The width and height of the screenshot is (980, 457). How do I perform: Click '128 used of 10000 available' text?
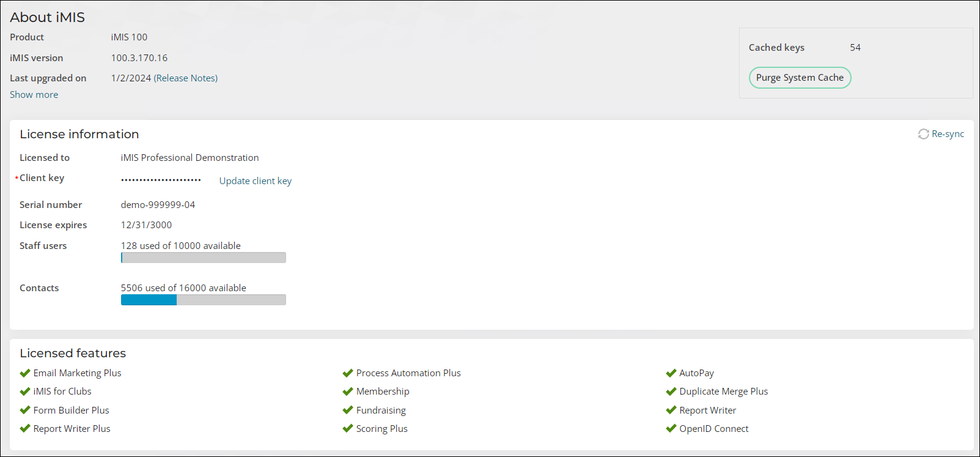pos(181,246)
